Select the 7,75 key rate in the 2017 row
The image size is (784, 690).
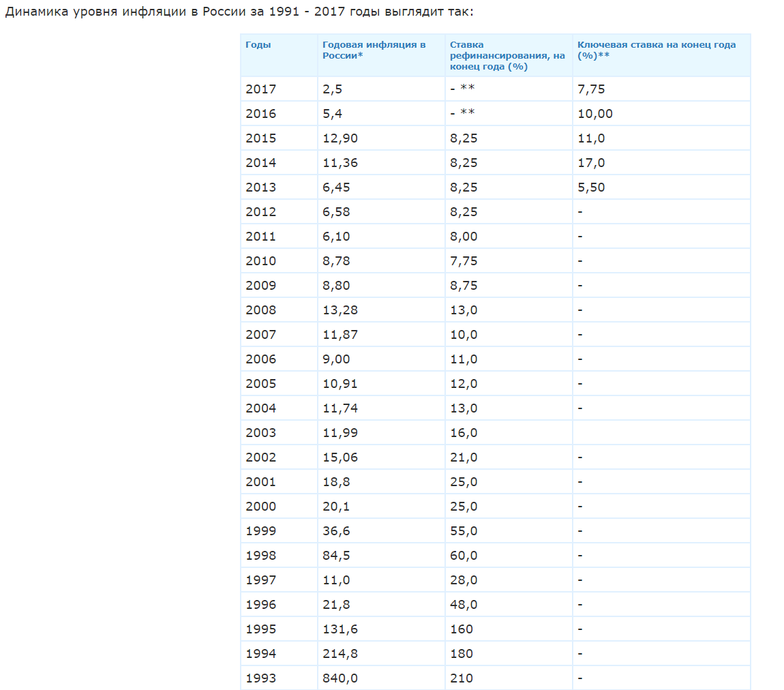[x=591, y=89]
